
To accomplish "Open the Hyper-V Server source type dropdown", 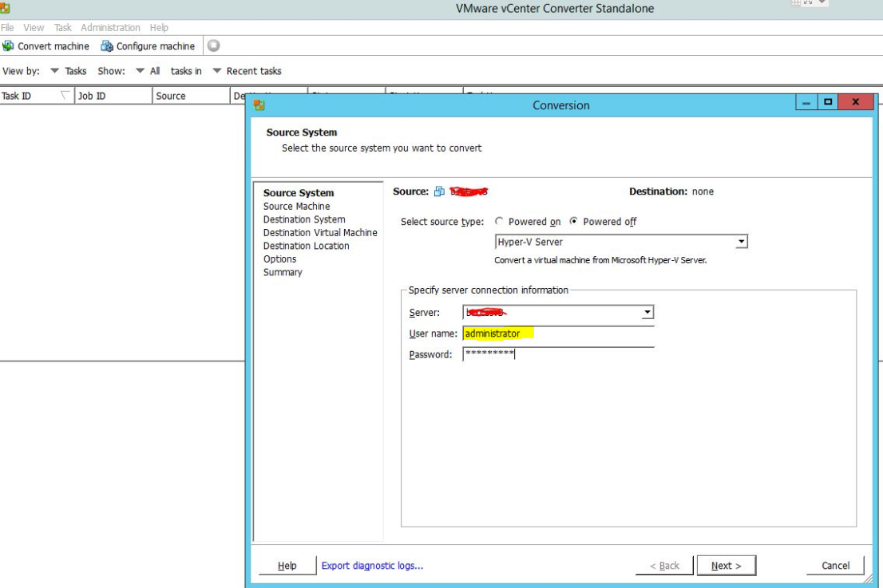I will tap(741, 242).
